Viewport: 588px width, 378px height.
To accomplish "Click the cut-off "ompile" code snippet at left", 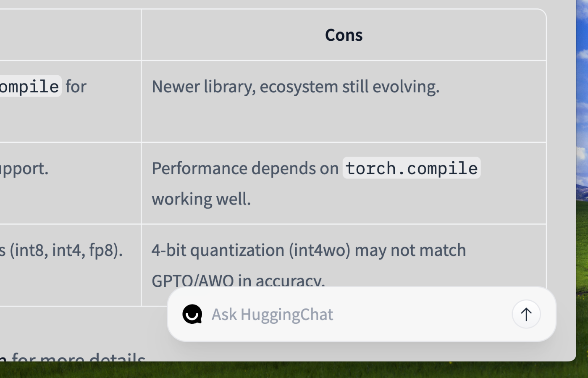I will click(x=29, y=87).
